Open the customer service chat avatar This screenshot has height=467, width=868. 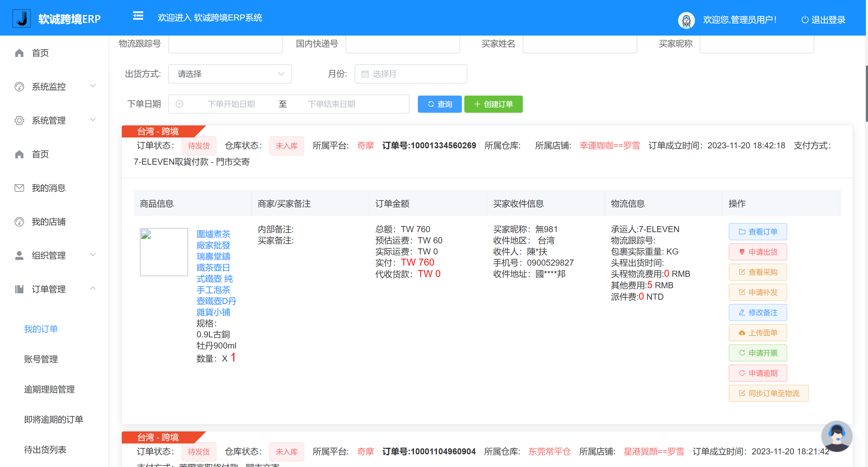pos(837,436)
